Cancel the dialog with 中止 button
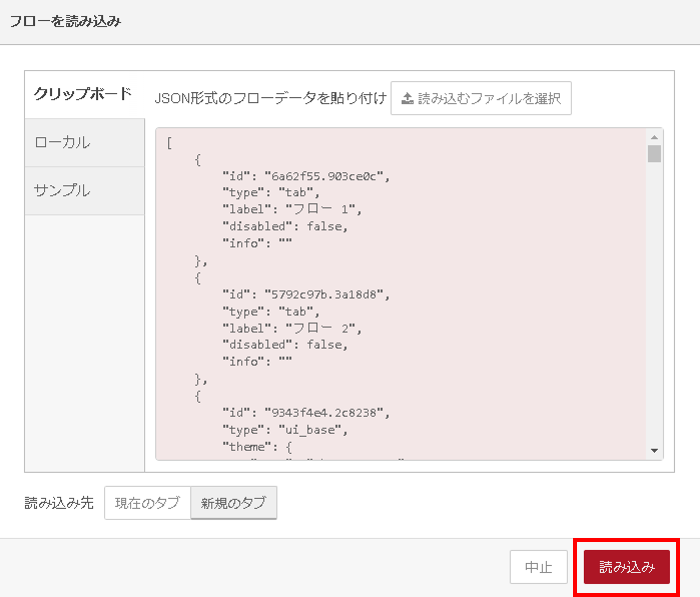This screenshot has width=700, height=597. (x=539, y=567)
